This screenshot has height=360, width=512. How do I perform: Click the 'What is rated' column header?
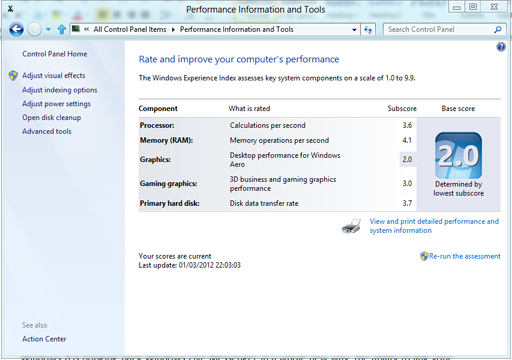point(249,109)
